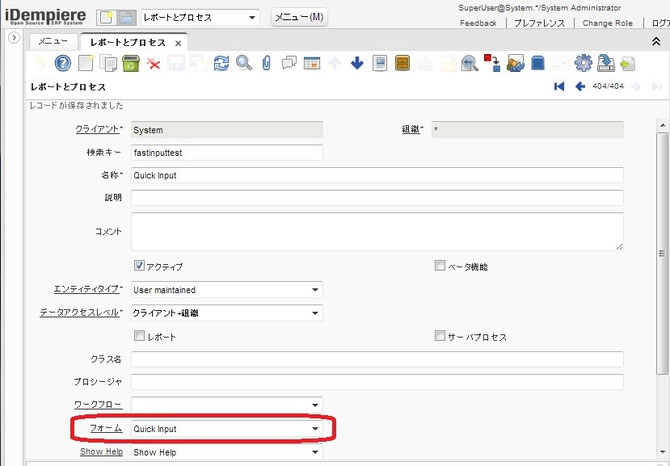Click inside the コメント text area
670x466 pixels.
tap(377, 231)
